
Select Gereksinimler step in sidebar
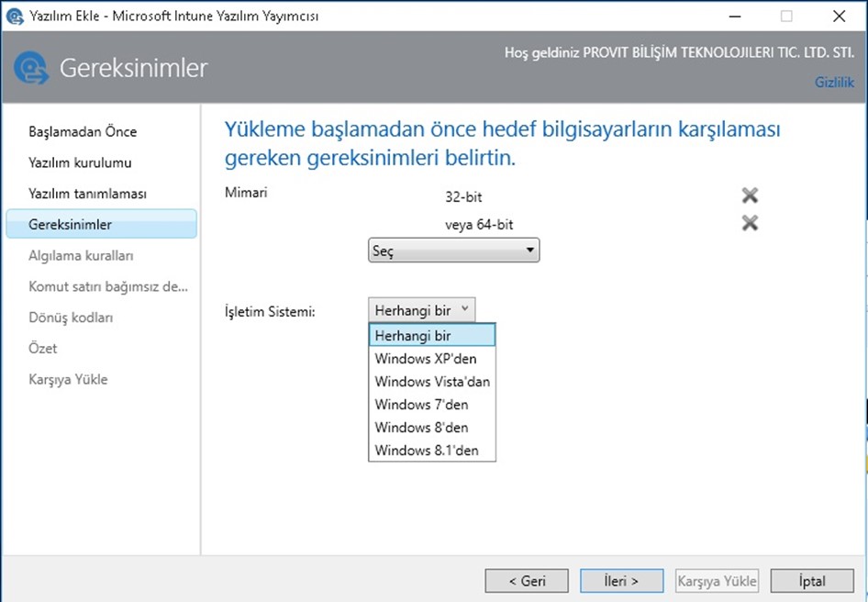tap(71, 225)
